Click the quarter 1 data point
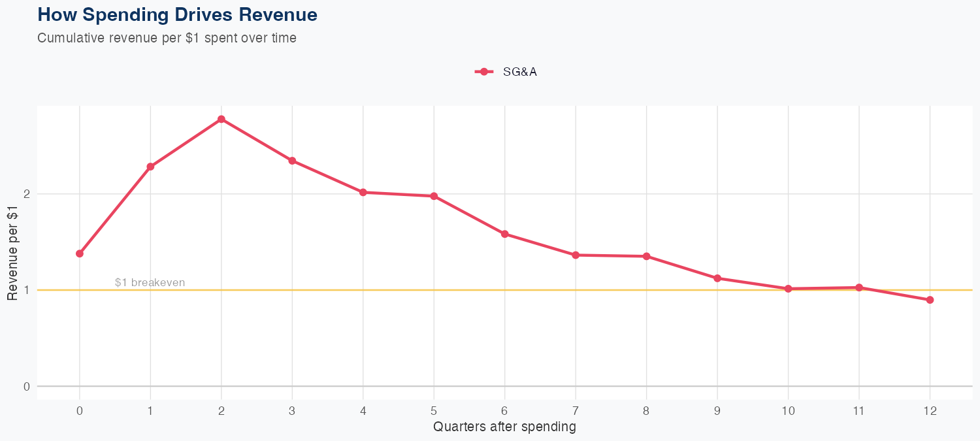This screenshot has height=441, width=980. [150, 167]
